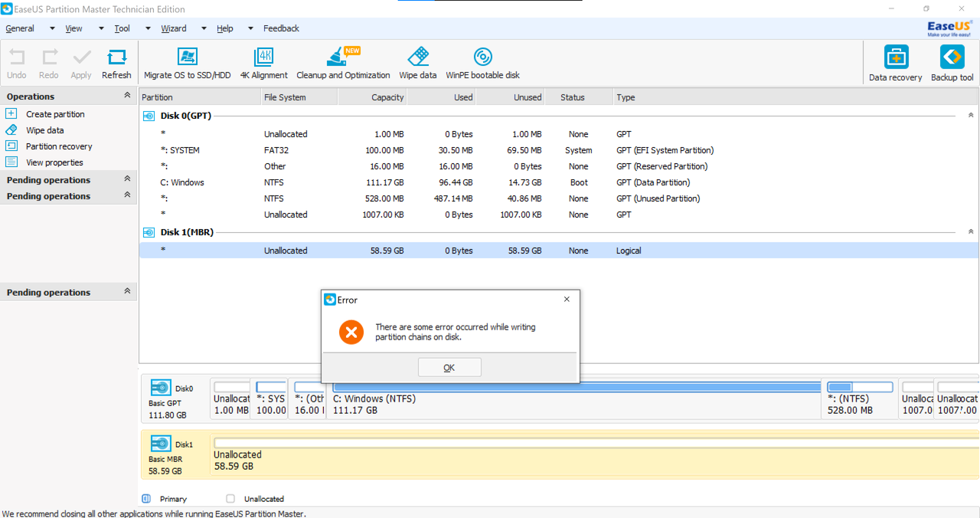Viewport: 980px width, 518px height.
Task: Open the Help menu
Action: click(x=225, y=28)
